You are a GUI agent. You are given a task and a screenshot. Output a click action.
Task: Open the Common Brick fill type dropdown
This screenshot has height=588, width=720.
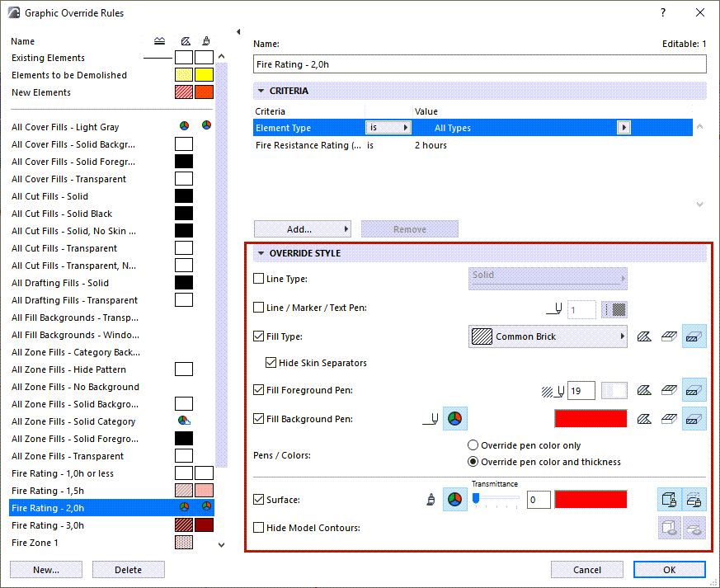(x=548, y=336)
